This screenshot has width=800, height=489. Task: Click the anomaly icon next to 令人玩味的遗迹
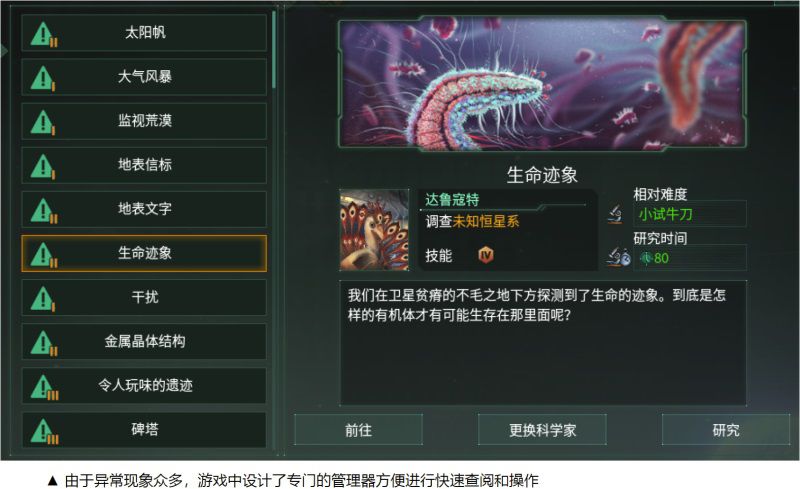click(x=44, y=387)
